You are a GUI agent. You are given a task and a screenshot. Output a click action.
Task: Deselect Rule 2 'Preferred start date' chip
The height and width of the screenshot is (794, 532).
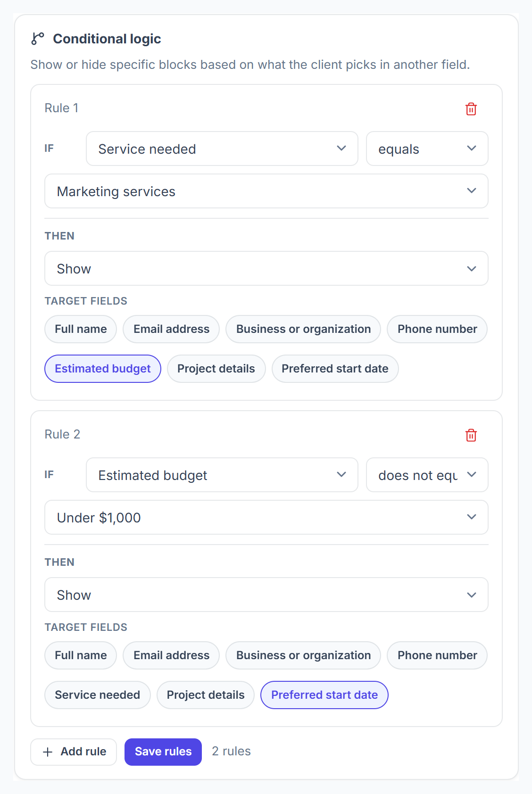tap(324, 695)
